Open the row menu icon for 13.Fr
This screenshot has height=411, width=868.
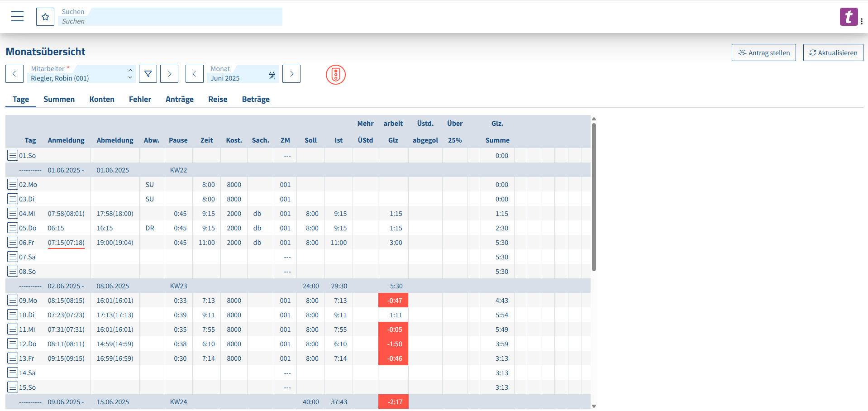coord(13,358)
